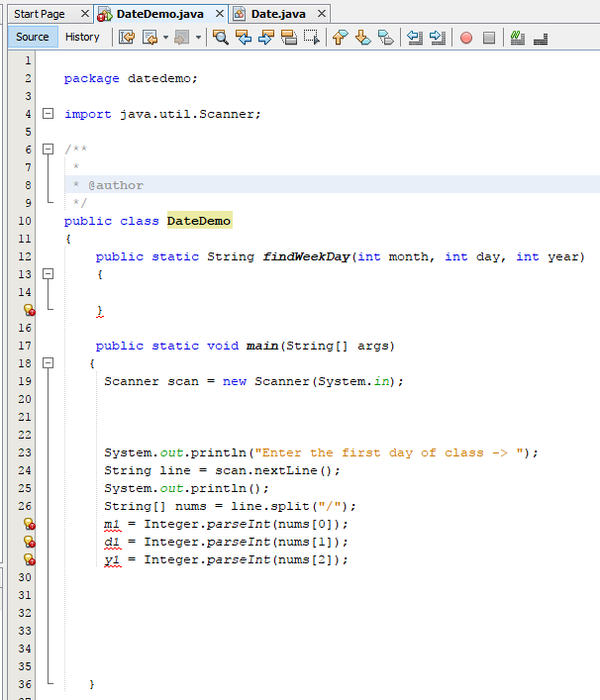Click the Back navigation arrow icon
This screenshot has height=700, width=600.
150,38
